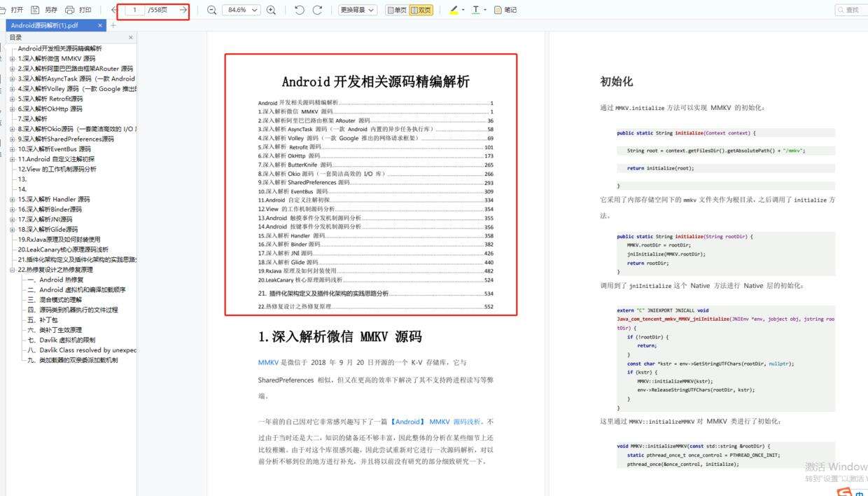Select 三、混合模式的理解 sub-entry
The width and height of the screenshot is (868, 496).
pos(55,300)
